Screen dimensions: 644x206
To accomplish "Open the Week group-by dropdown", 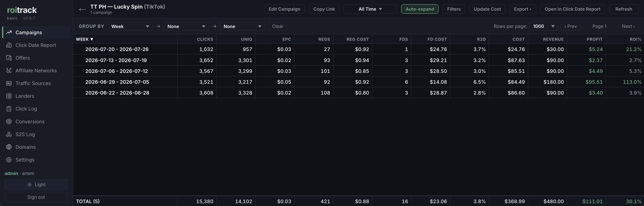I will (x=130, y=26).
